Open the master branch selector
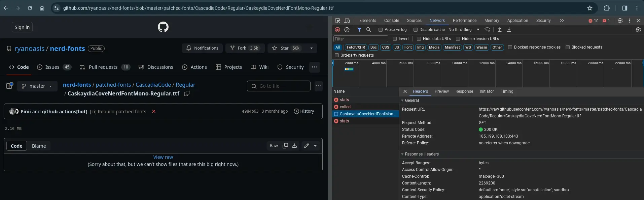 [x=37, y=86]
